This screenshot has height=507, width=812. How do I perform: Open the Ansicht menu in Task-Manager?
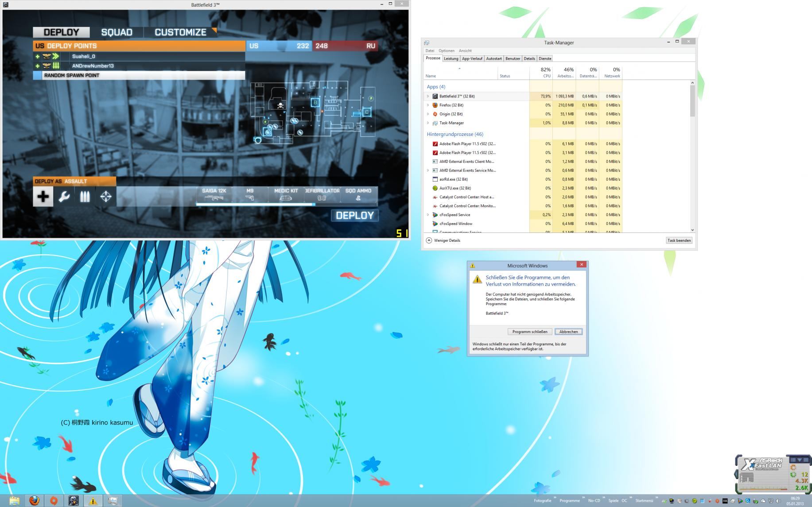pos(465,50)
